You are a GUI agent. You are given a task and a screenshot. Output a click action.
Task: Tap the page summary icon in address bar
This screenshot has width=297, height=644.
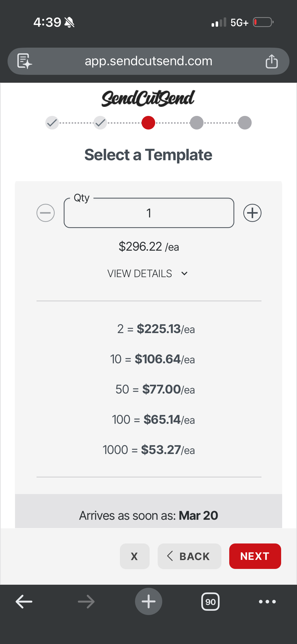click(24, 61)
